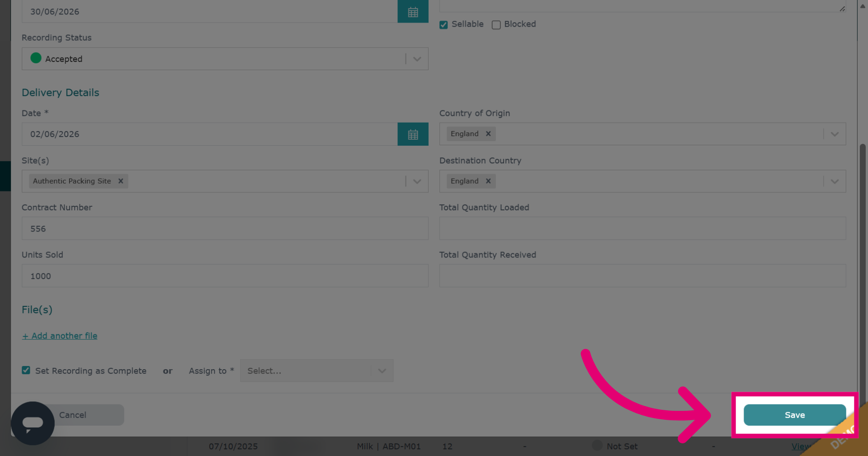Click the Total Quantity Loaded field

click(x=642, y=228)
